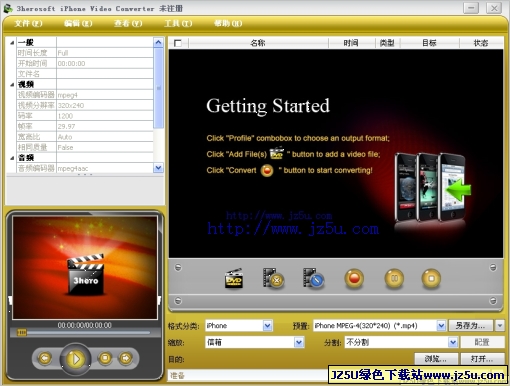Click the 3hero clapperboard preview thumbnail

tap(85, 267)
